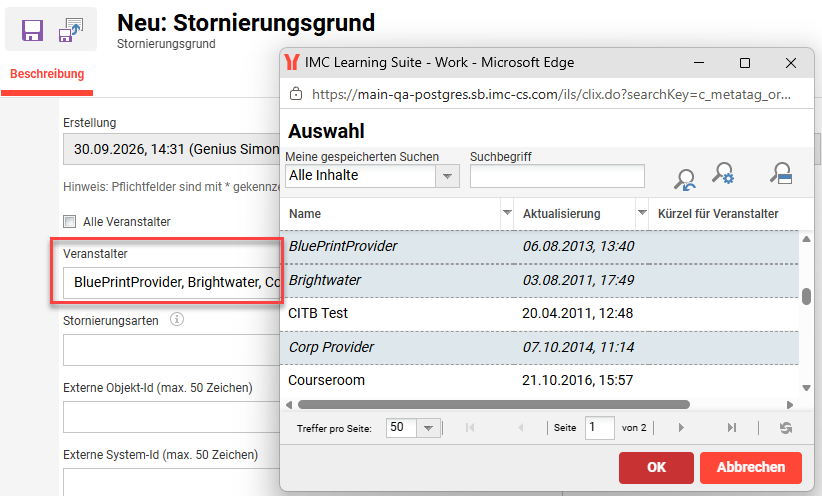Select the CITB Test row

[539, 314]
